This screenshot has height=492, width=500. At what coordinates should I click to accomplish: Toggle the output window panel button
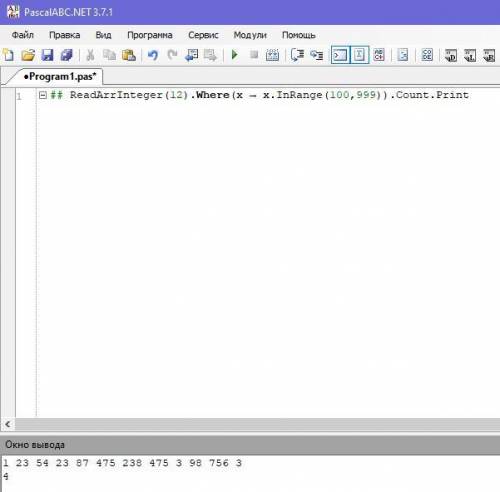(x=340, y=55)
